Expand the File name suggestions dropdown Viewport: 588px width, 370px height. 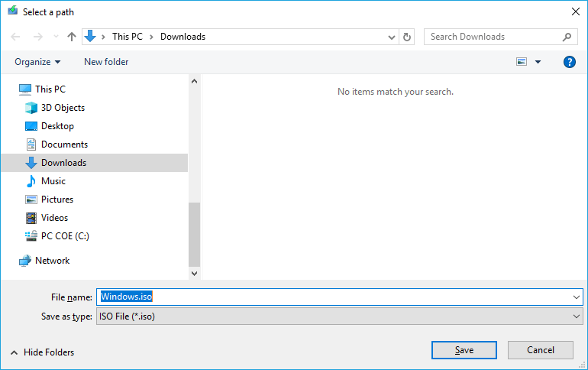(577, 297)
